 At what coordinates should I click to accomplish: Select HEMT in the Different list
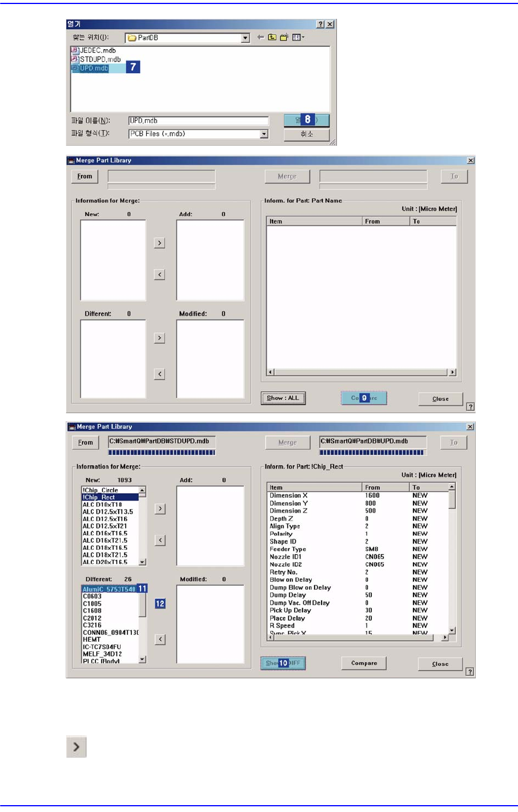pyautogui.click(x=92, y=639)
